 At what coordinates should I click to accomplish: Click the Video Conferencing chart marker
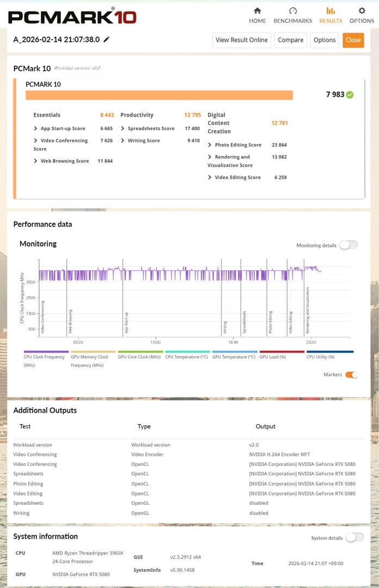[42, 317]
